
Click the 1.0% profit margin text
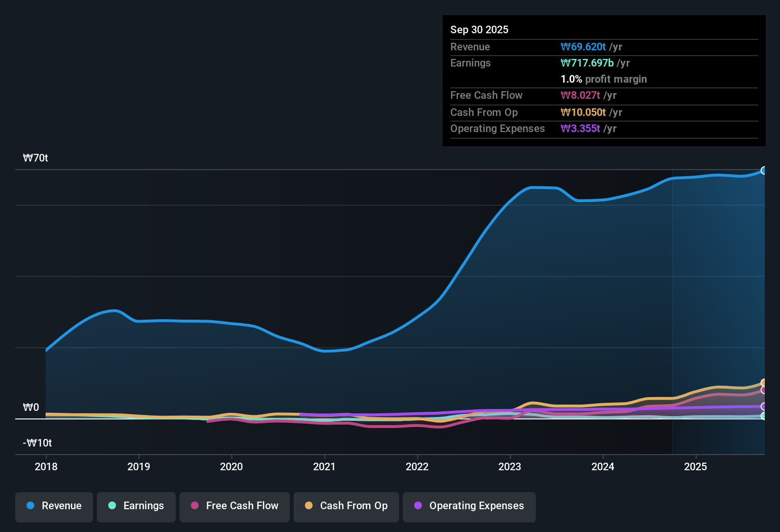pos(603,79)
